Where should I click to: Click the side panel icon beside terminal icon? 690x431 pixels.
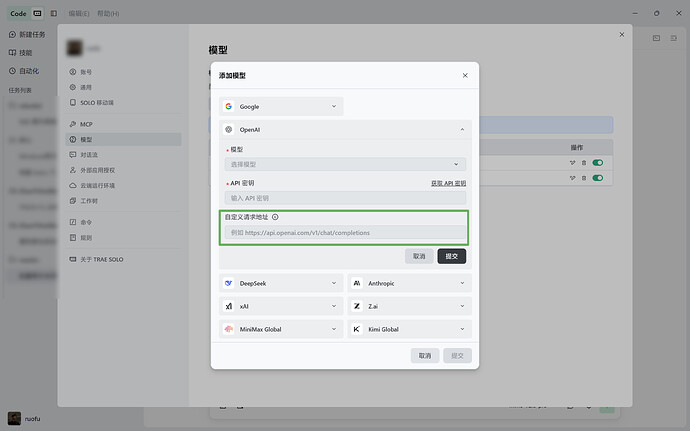coord(674,38)
